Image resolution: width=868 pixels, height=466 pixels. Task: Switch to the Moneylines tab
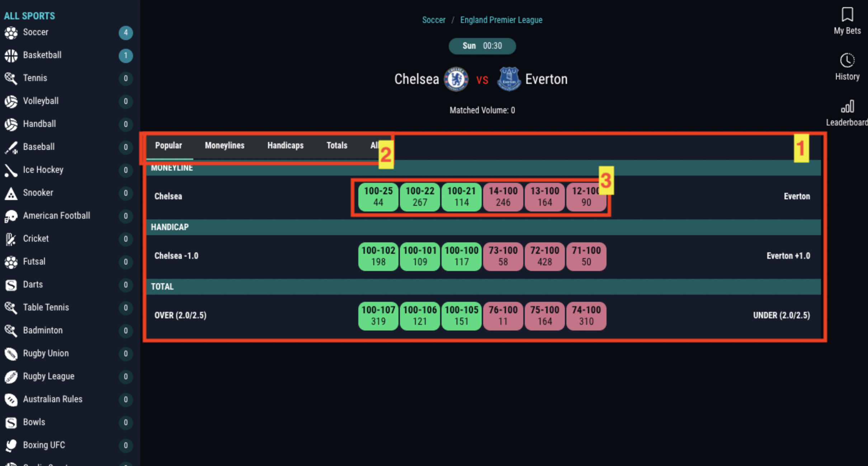pyautogui.click(x=225, y=146)
